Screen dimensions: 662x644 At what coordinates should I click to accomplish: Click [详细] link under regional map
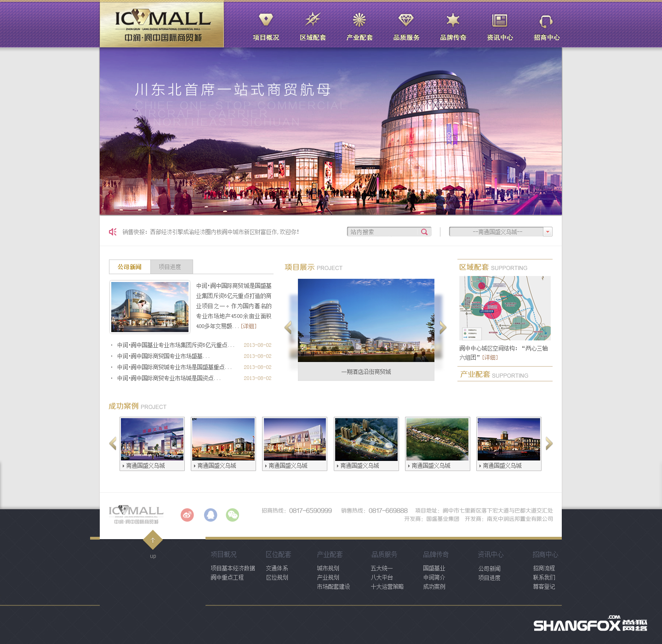tap(490, 357)
